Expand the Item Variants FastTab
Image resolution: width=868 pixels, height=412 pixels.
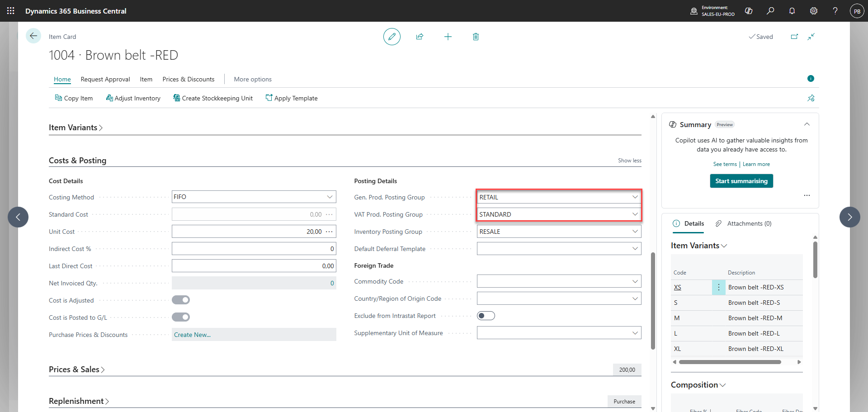tap(76, 128)
